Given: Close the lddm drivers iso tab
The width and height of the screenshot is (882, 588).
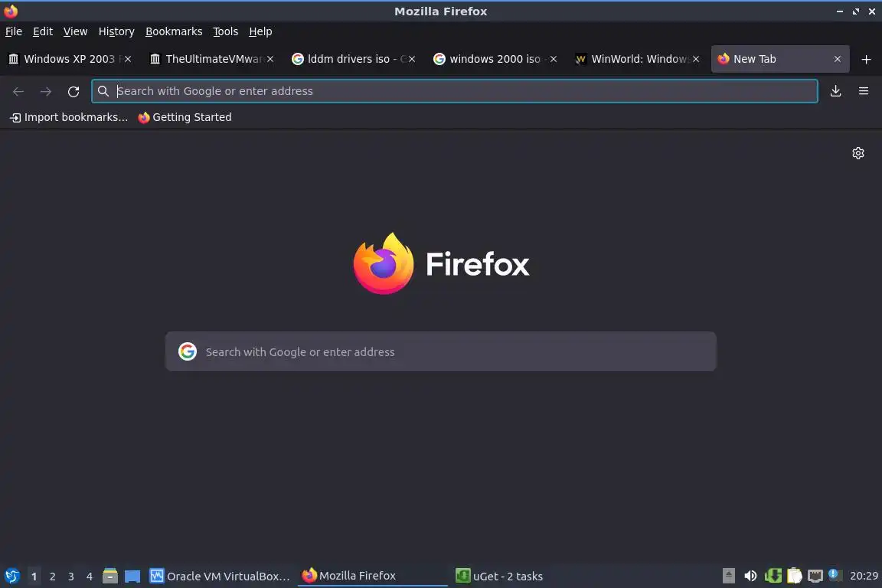Looking at the screenshot, I should click(x=412, y=59).
